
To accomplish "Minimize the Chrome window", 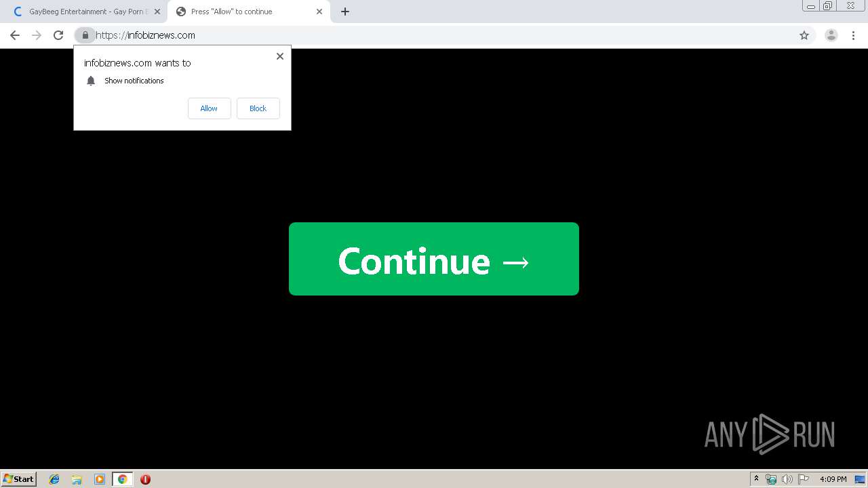I will tap(811, 6).
